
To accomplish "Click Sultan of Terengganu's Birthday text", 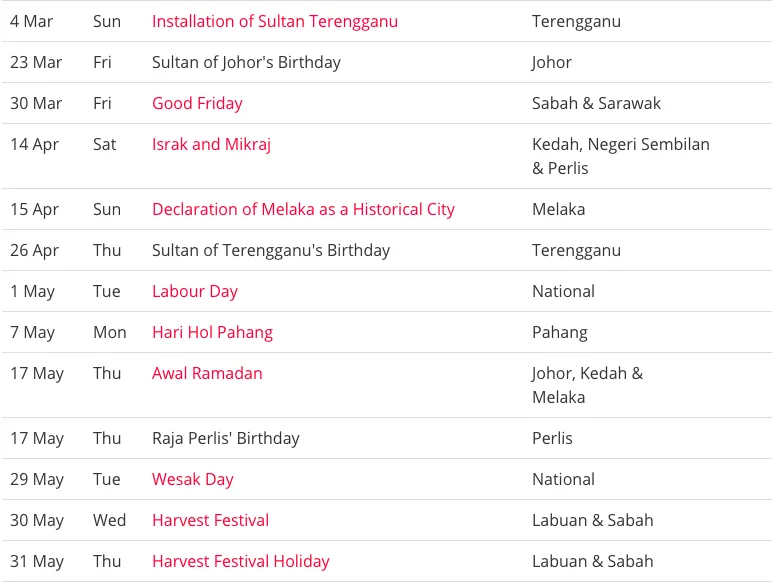I will point(271,250).
